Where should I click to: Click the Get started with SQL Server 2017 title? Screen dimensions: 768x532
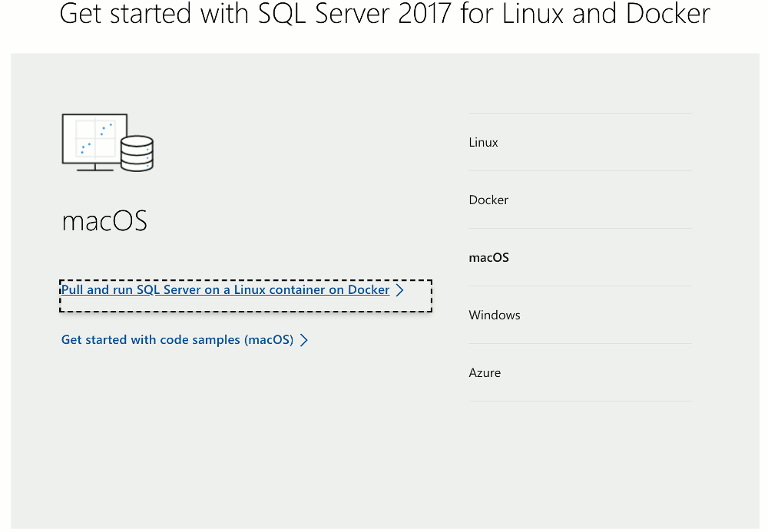pyautogui.click(x=385, y=13)
